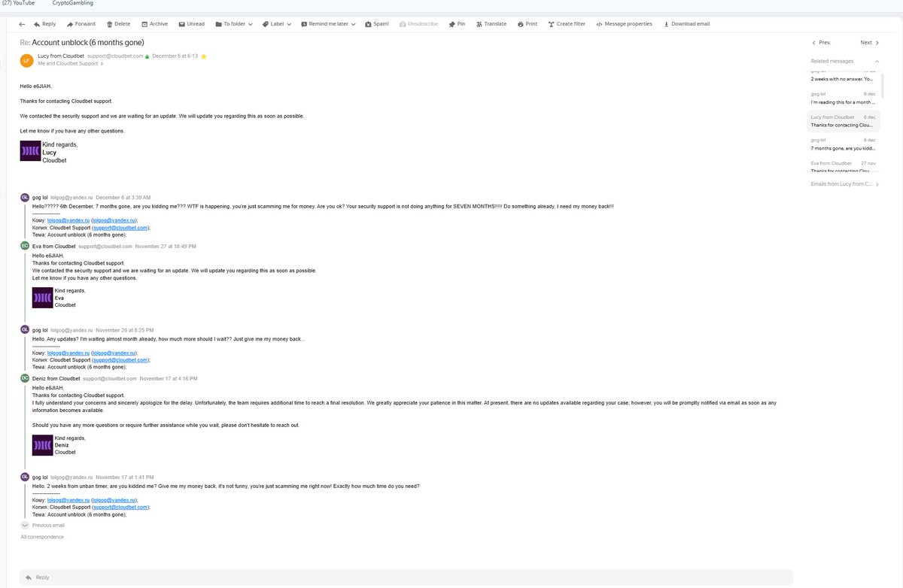This screenshot has width=903, height=588.
Task: Click the Cloudbet logo in Deniz's signature
Action: pyautogui.click(x=43, y=445)
